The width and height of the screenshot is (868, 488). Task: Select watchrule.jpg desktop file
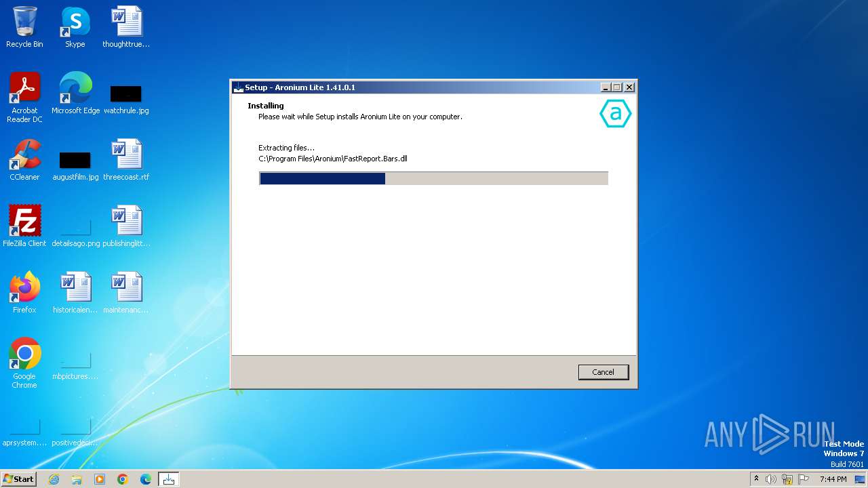click(x=126, y=98)
